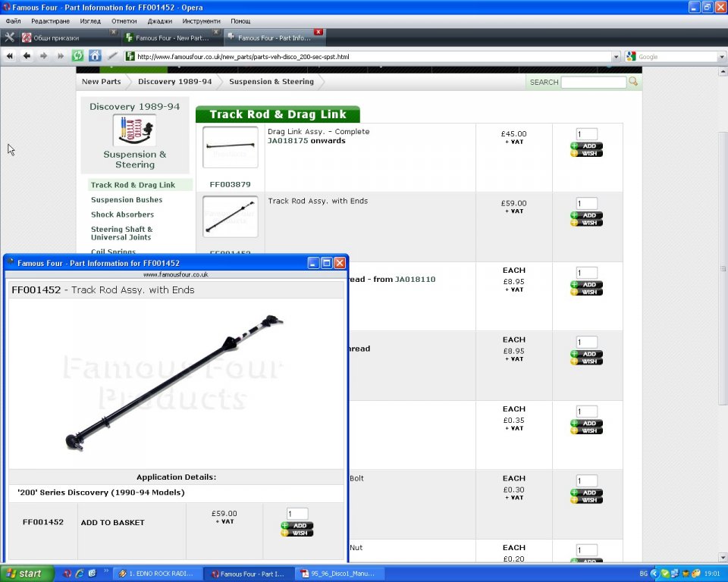The image size is (728, 582).
Task: Click ADD button in the FF001452 popup
Action: tap(297, 525)
